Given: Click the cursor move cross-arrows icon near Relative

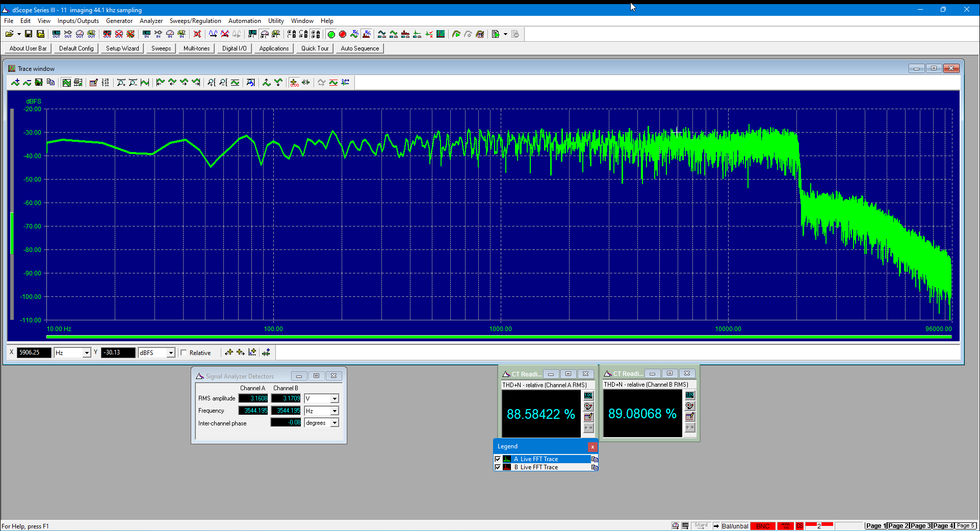Looking at the screenshot, I should (229, 352).
